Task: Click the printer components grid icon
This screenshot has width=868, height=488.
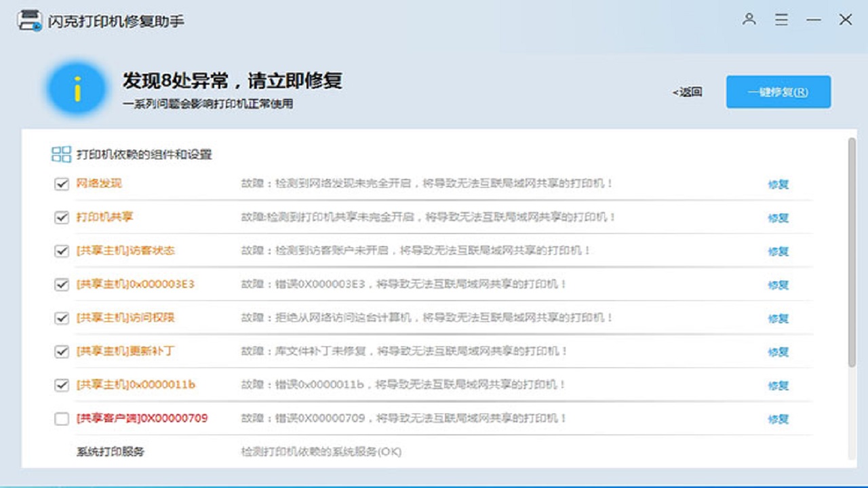Action: tap(61, 155)
